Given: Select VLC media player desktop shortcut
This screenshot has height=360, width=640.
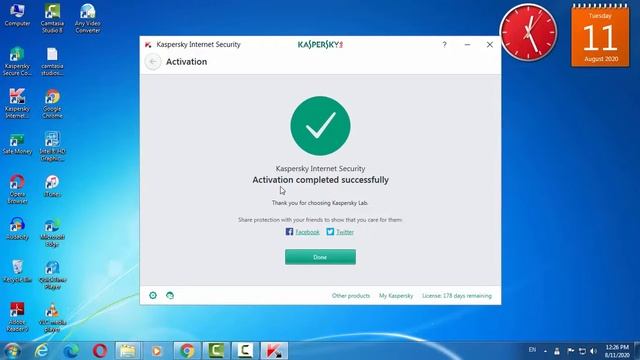Looking at the screenshot, I should point(52,317).
